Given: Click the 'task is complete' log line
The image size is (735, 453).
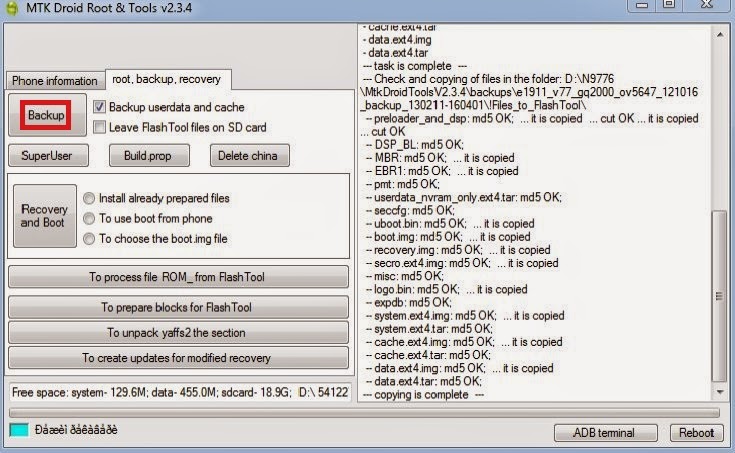Looking at the screenshot, I should pos(415,66).
